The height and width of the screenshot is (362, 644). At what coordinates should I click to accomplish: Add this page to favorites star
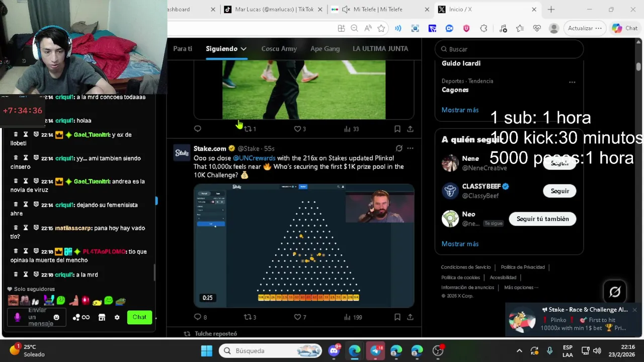(x=381, y=28)
